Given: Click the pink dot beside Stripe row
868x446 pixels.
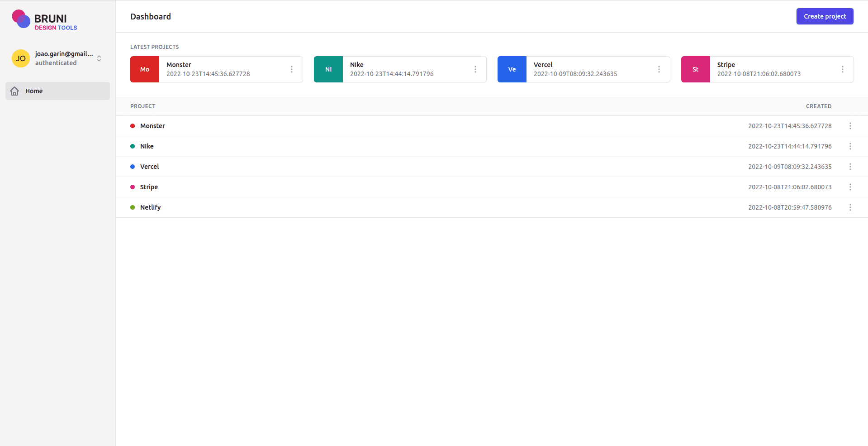Looking at the screenshot, I should point(133,187).
